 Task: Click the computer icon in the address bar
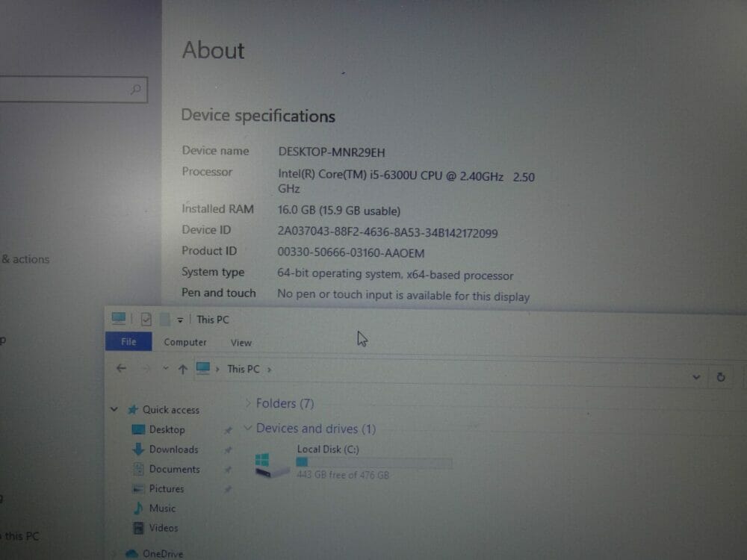[203, 368]
